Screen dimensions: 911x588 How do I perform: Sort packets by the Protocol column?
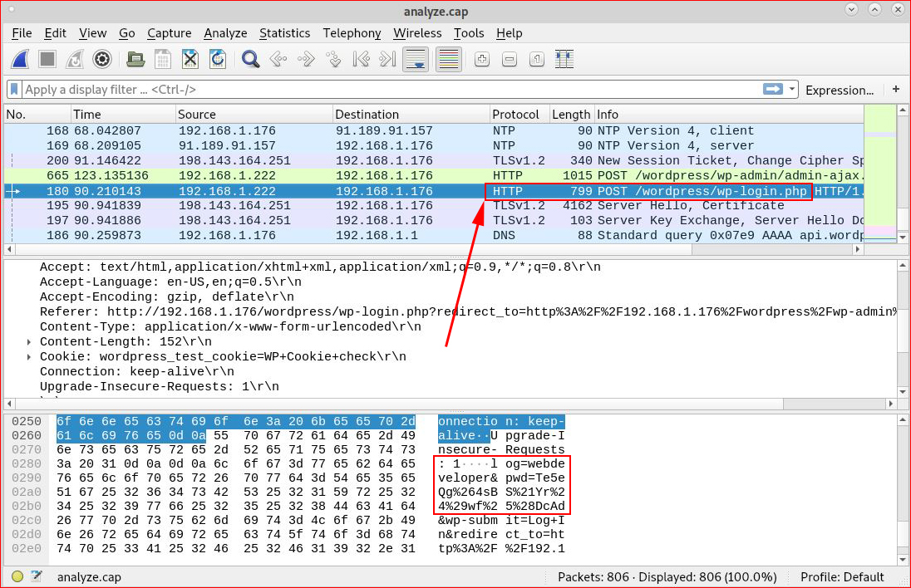pyautogui.click(x=520, y=115)
